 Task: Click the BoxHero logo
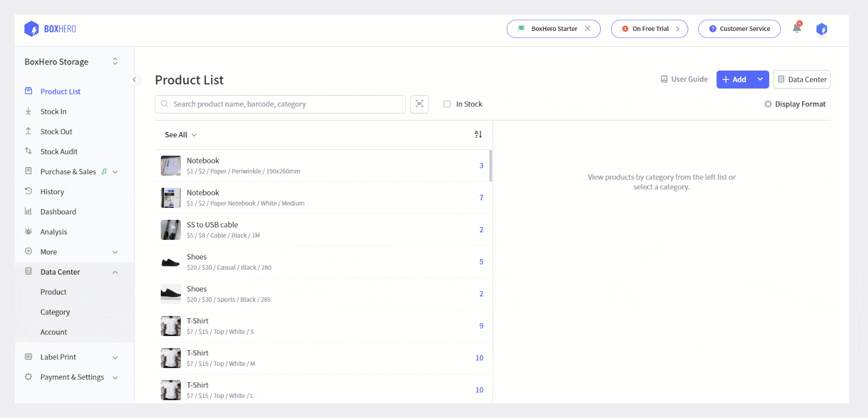51,29
